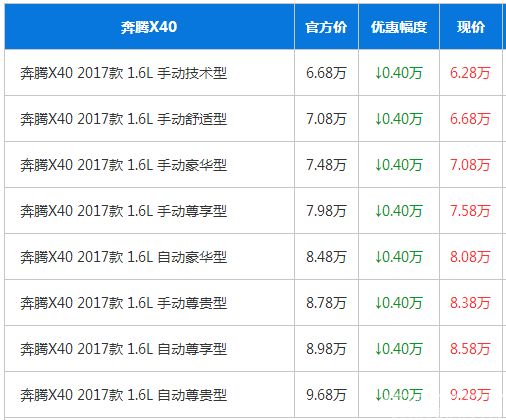Click the 8.38万 current price
Screen dimensions: 506x420
click(x=470, y=303)
